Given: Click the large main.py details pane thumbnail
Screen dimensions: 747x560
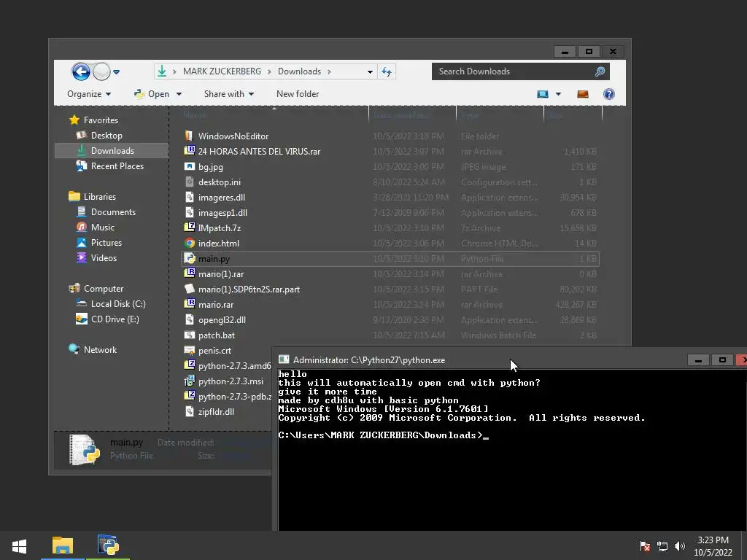Looking at the screenshot, I should 85,449.
